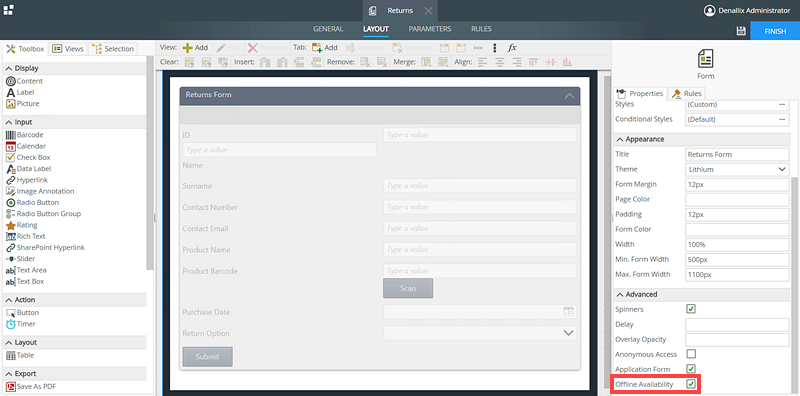Viewport: 800px width, 396px height.
Task: Open the Theme dropdown showing Lithium
Action: click(x=737, y=169)
